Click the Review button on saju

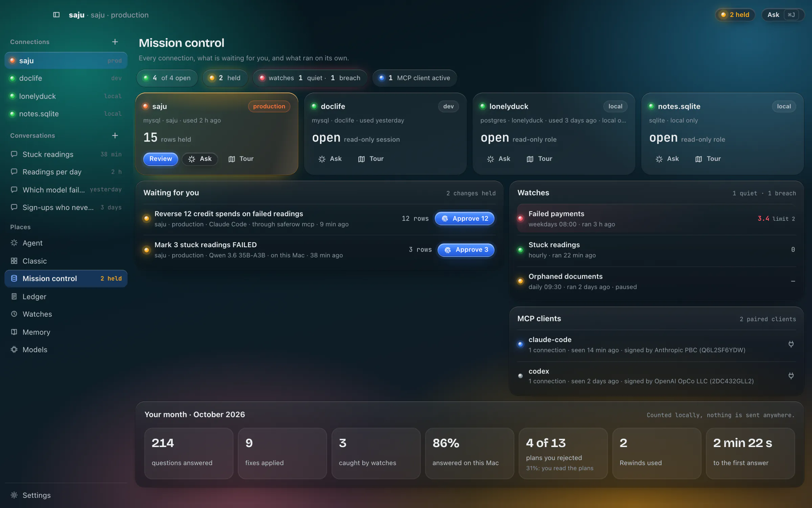pyautogui.click(x=161, y=159)
